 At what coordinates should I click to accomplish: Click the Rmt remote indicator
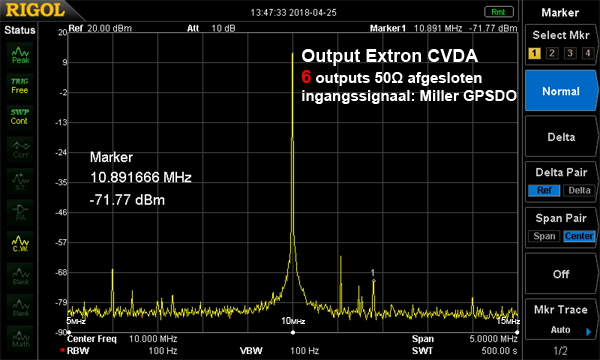(499, 12)
